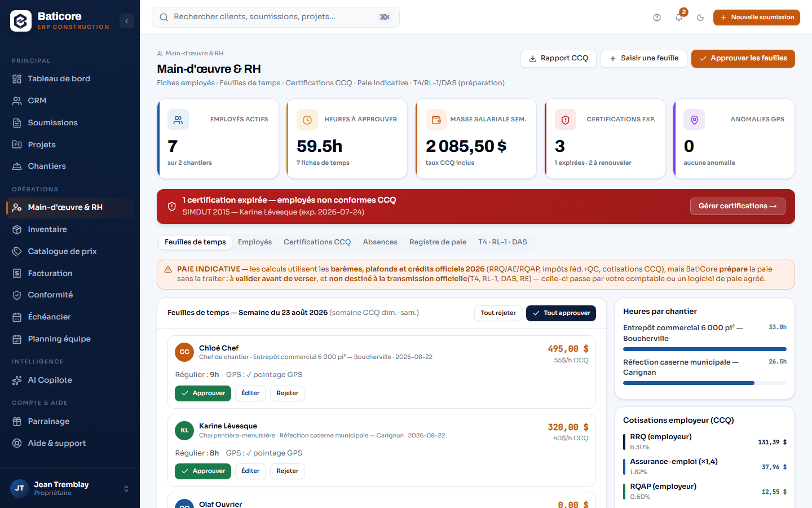Open Tableau de bord in sidebar
This screenshot has height=508, width=812.
pos(70,78)
